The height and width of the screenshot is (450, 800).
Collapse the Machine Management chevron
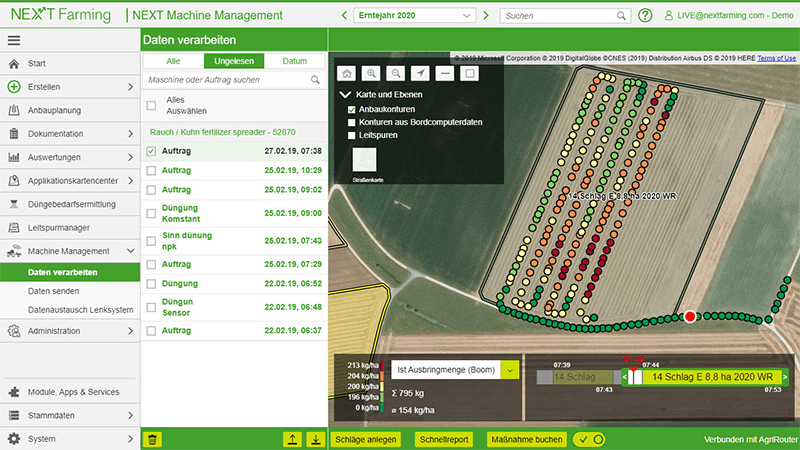point(130,251)
